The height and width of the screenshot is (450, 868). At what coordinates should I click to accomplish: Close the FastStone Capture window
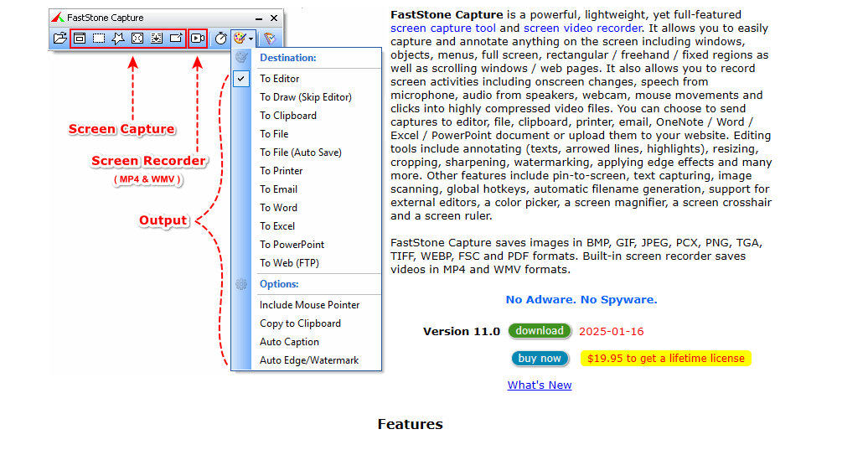click(x=274, y=18)
